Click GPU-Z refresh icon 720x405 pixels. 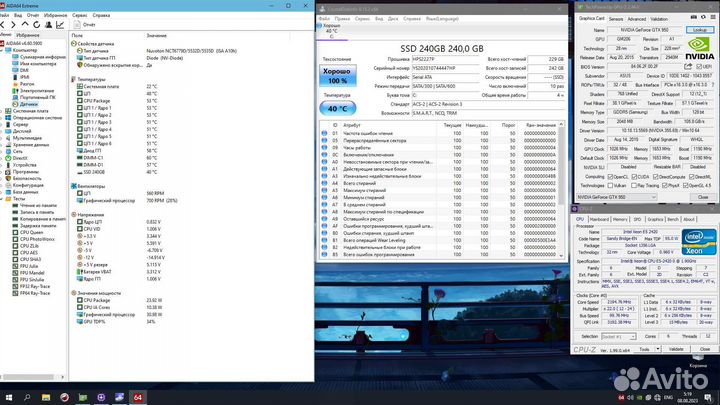pos(703,17)
